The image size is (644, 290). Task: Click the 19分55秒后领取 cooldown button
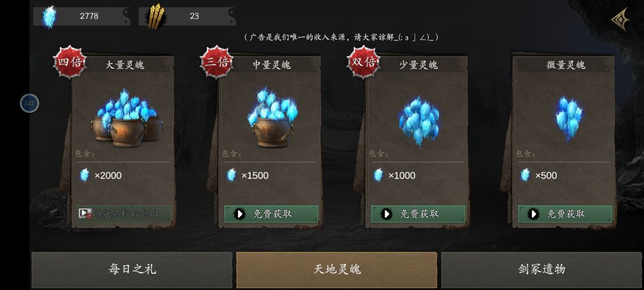(125, 214)
